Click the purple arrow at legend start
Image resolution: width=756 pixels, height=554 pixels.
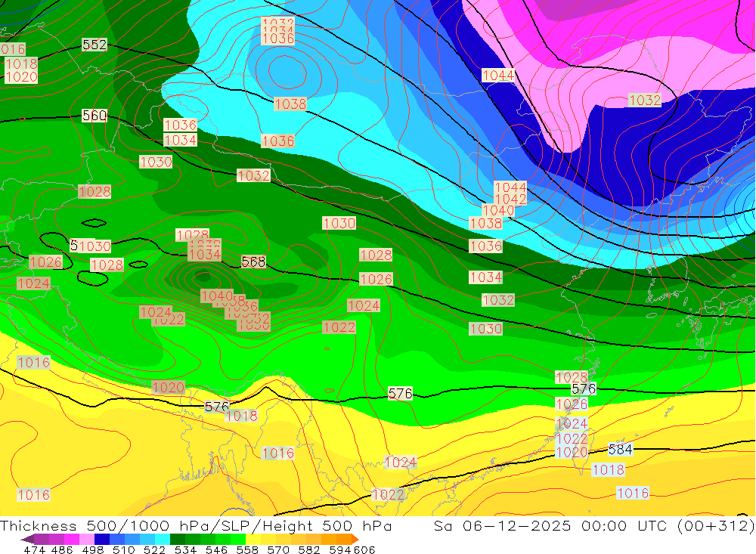click(x=27, y=539)
